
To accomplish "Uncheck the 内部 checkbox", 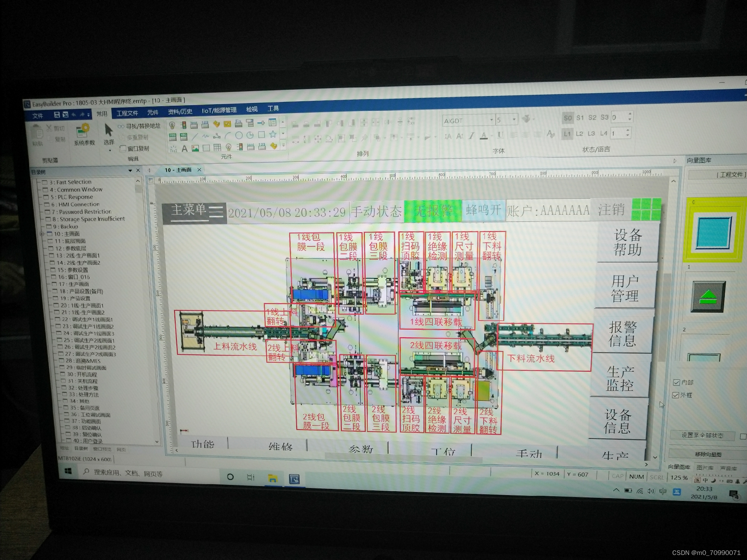I will pyautogui.click(x=676, y=383).
